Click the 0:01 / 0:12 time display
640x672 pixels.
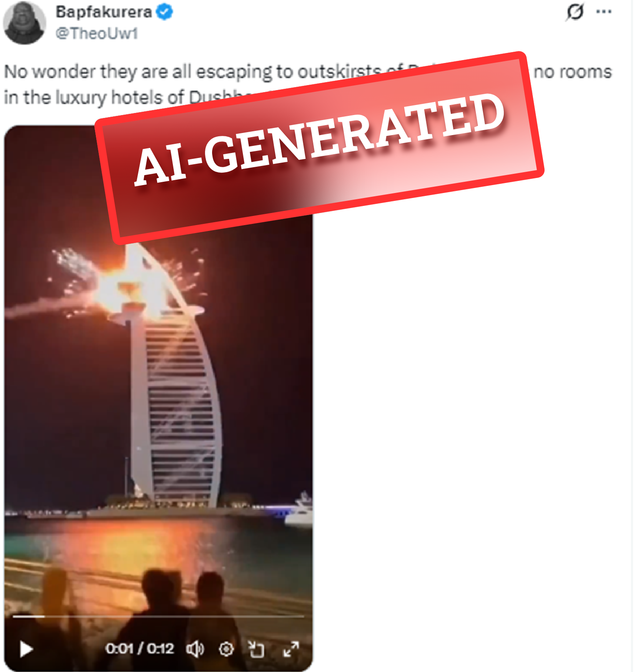[140, 649]
